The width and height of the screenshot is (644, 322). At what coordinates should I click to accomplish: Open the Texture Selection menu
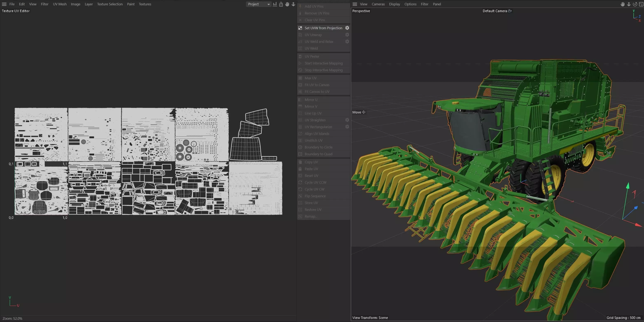click(110, 4)
